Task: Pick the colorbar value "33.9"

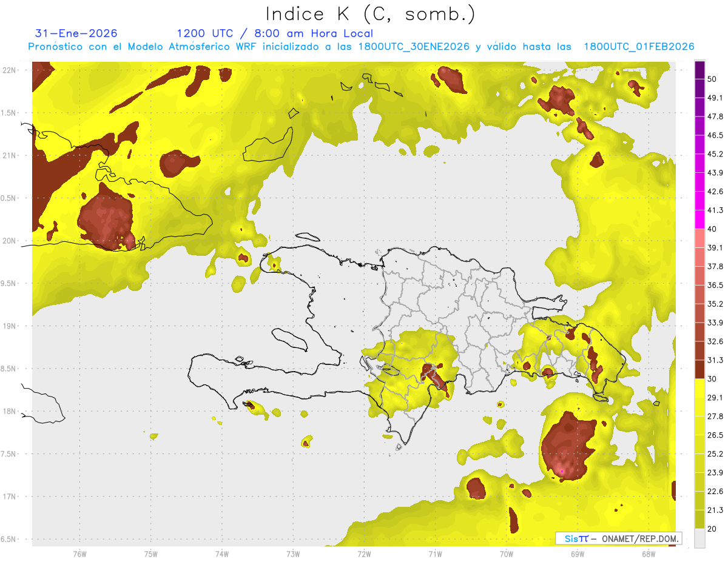Action: click(x=715, y=323)
